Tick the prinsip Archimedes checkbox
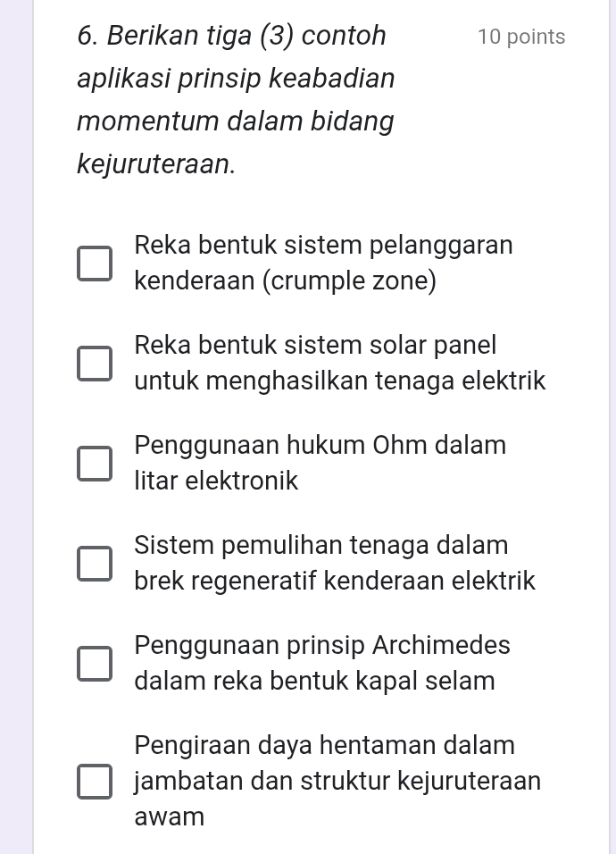 coord(95,664)
